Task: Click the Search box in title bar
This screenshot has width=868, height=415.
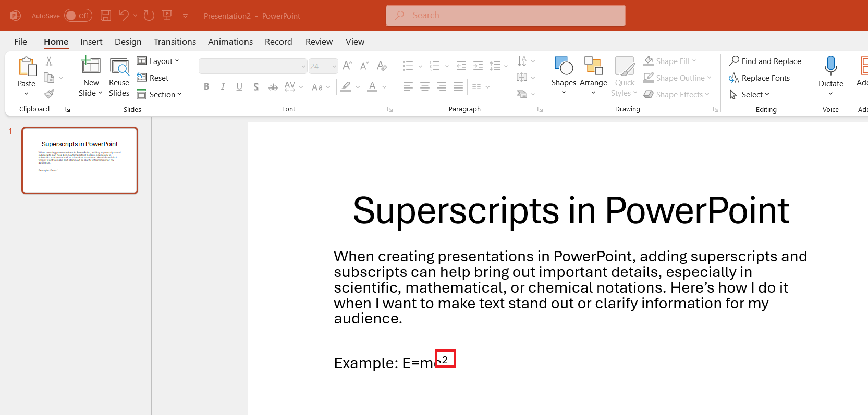Action: click(505, 16)
